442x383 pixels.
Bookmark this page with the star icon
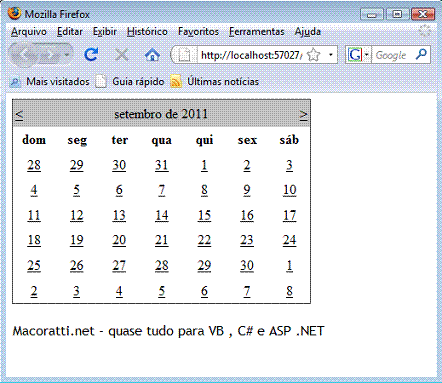tap(313, 55)
